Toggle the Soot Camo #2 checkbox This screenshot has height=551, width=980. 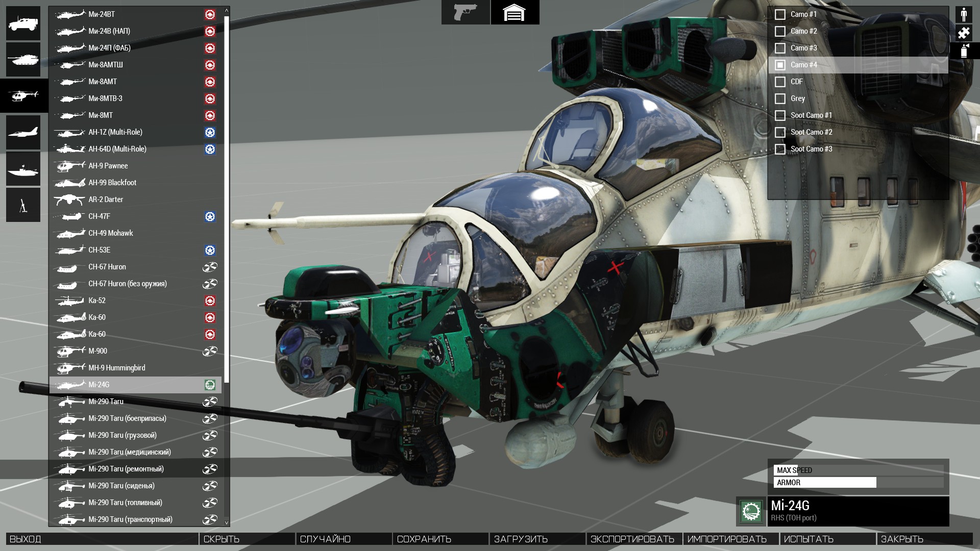tap(780, 132)
